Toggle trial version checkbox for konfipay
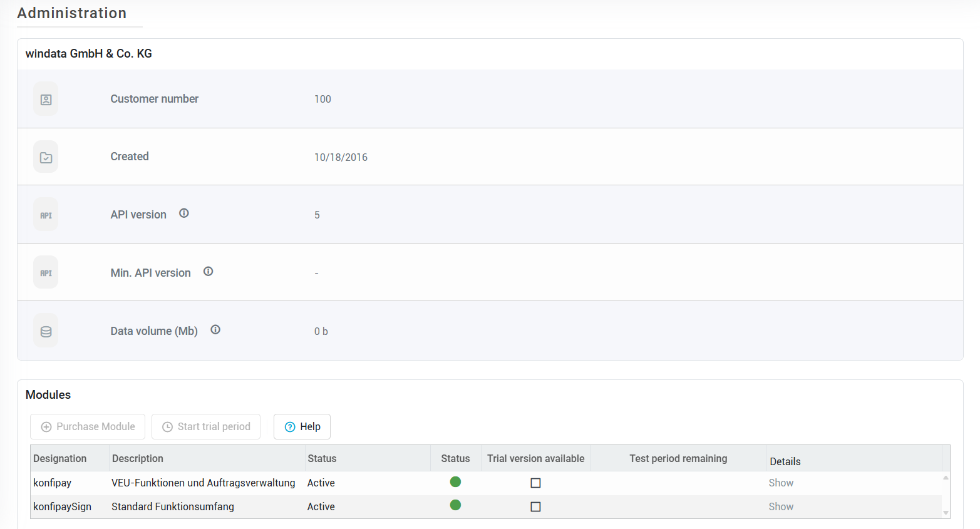This screenshot has width=980, height=529. tap(535, 483)
